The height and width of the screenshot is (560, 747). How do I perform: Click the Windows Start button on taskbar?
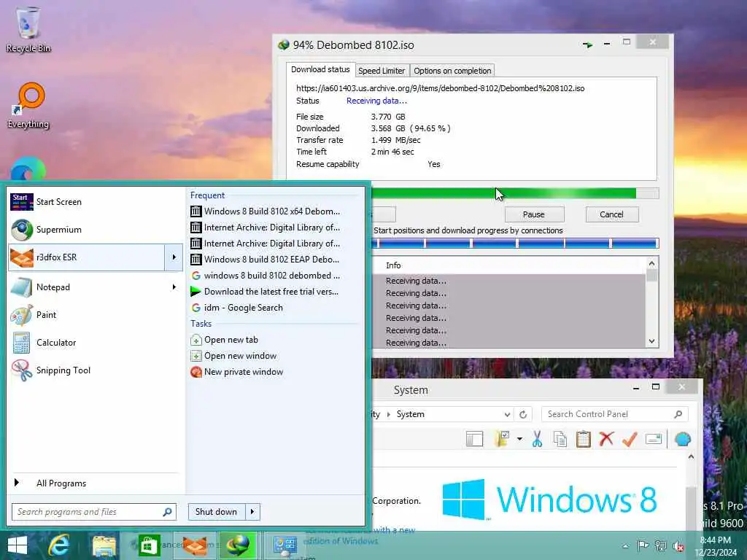tap(18, 545)
